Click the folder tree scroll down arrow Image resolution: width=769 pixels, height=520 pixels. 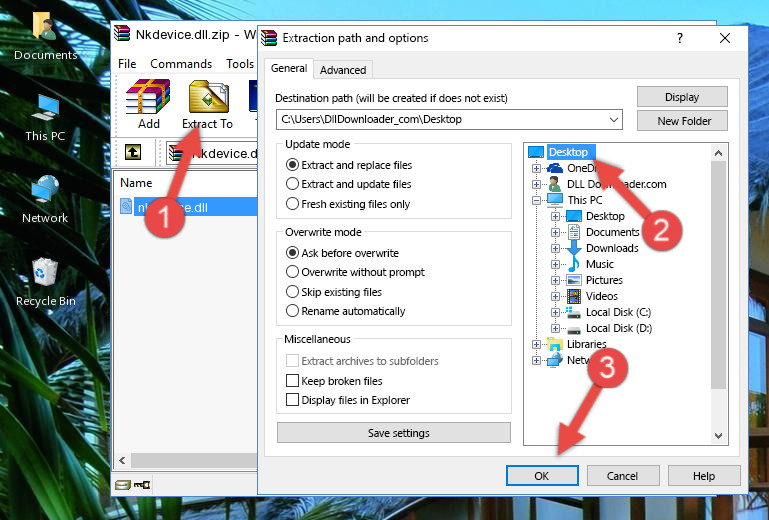[x=718, y=436]
